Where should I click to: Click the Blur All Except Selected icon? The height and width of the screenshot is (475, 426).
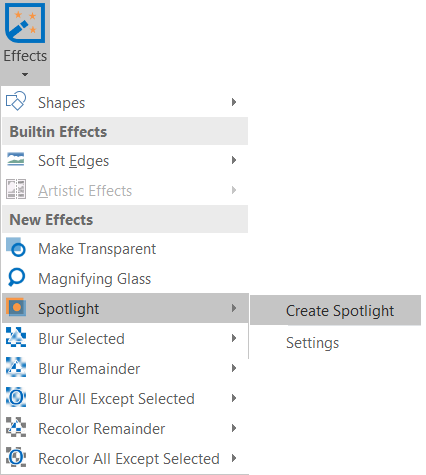16,397
